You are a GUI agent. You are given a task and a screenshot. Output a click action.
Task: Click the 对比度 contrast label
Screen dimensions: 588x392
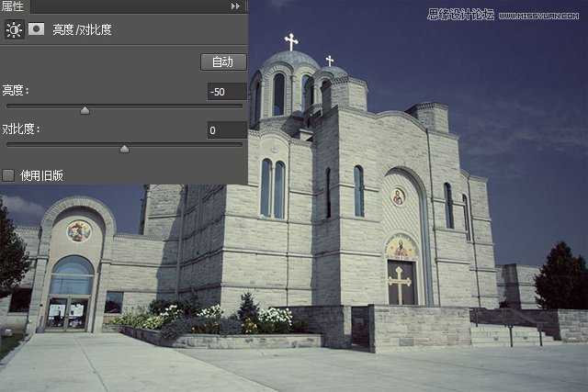pyautogui.click(x=20, y=129)
